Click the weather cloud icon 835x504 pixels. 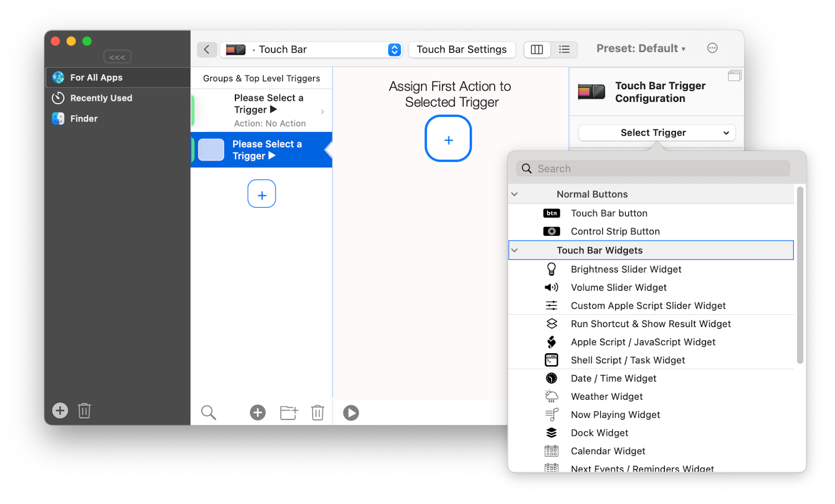[552, 397]
